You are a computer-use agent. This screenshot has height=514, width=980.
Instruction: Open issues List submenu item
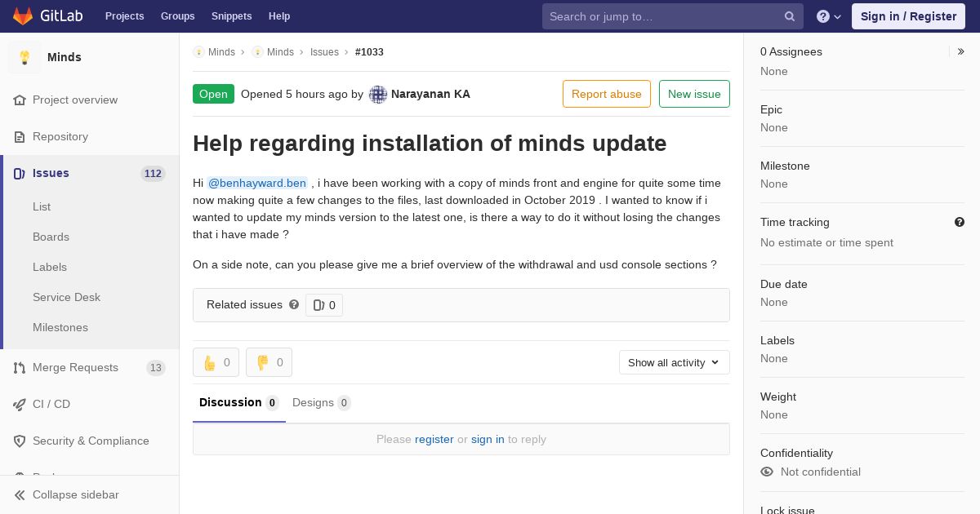click(x=42, y=206)
